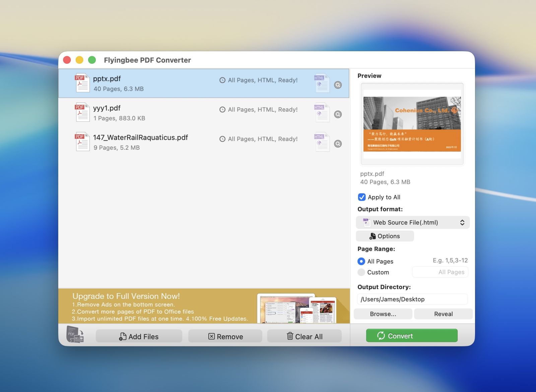Click the HTML format icon for pptx.pdf
This screenshot has height=392, width=536.
(x=322, y=83)
